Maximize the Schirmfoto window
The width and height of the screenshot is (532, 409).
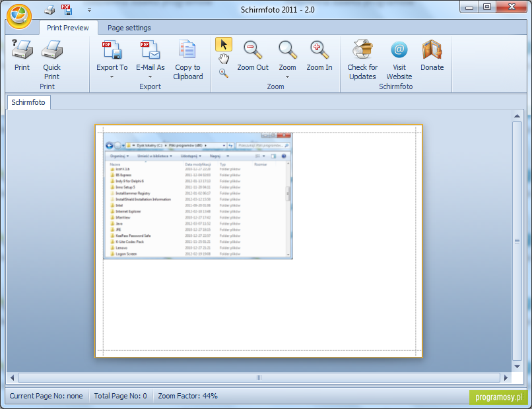(x=487, y=7)
